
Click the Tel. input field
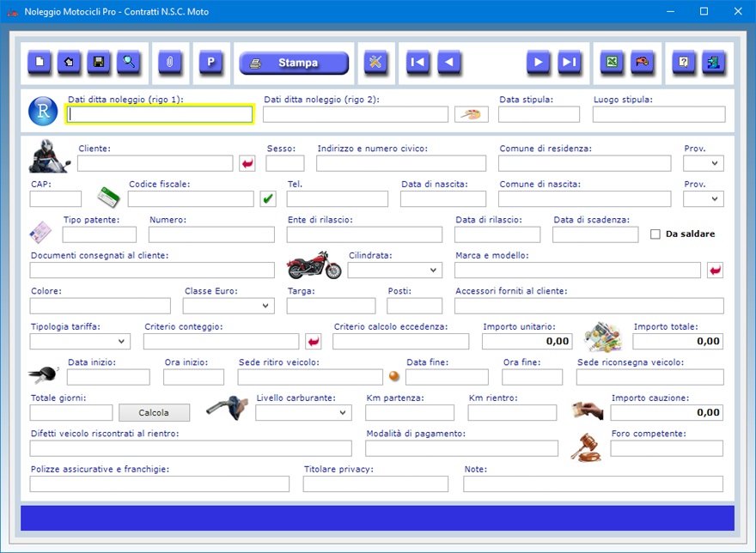[338, 198]
